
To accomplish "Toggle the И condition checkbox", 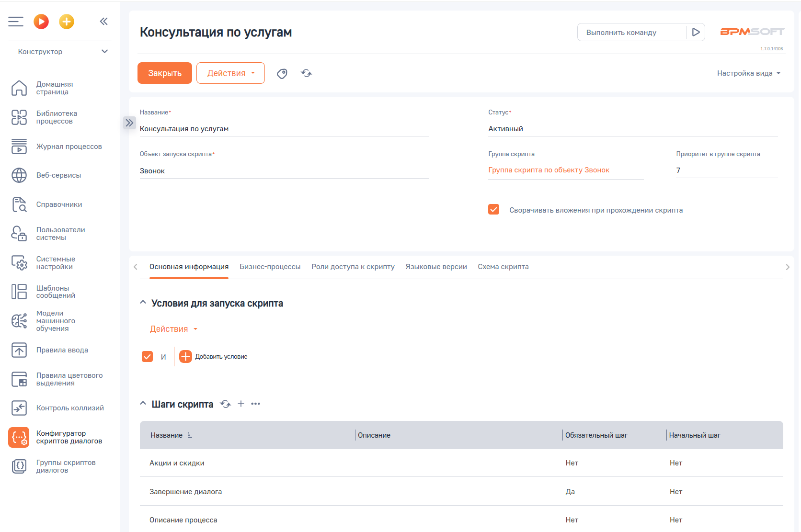I will [x=147, y=356].
